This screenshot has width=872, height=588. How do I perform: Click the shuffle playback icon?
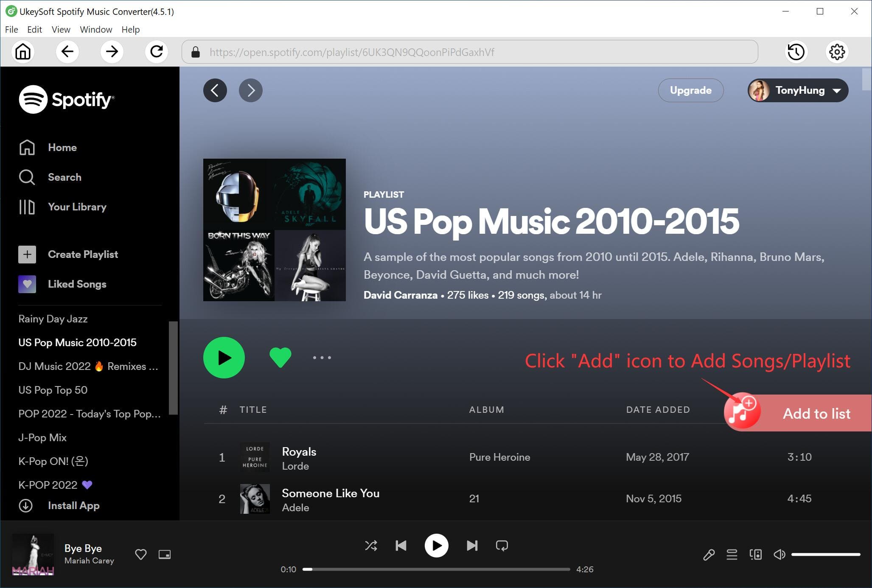371,545
